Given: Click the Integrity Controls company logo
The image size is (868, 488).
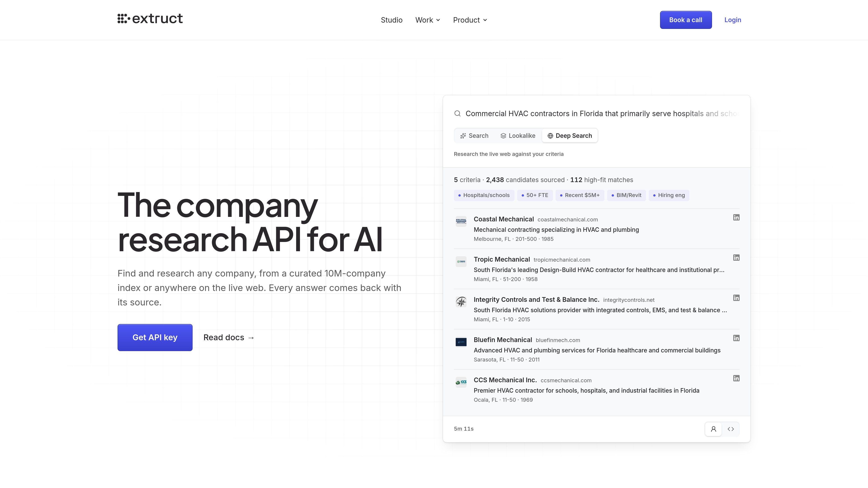Looking at the screenshot, I should point(461,302).
